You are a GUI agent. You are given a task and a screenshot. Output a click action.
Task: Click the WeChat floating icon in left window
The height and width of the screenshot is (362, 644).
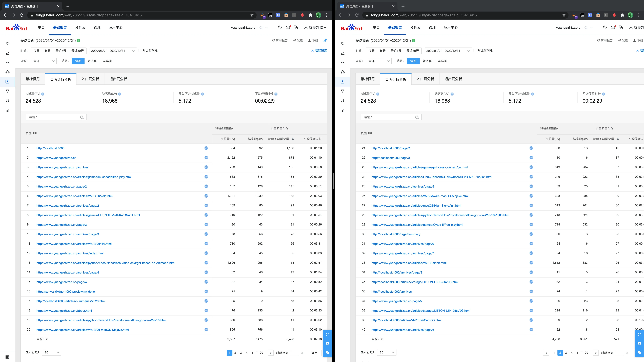[x=328, y=352]
